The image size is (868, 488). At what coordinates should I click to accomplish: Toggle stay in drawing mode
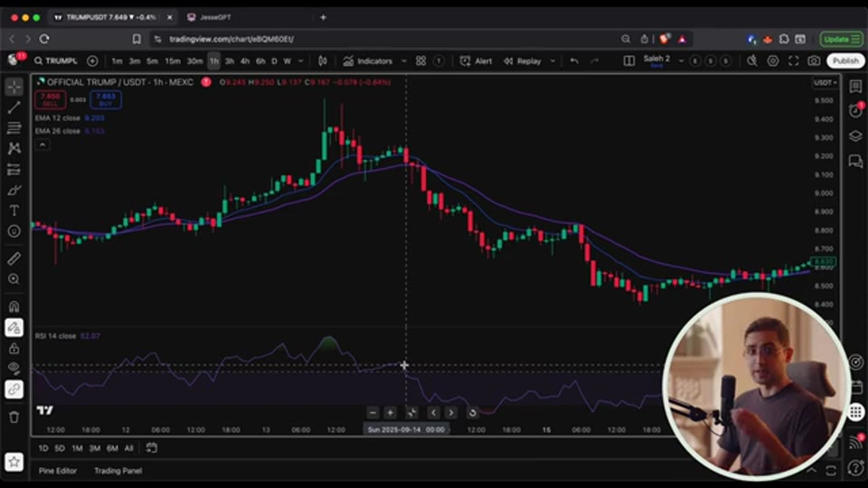(x=14, y=327)
